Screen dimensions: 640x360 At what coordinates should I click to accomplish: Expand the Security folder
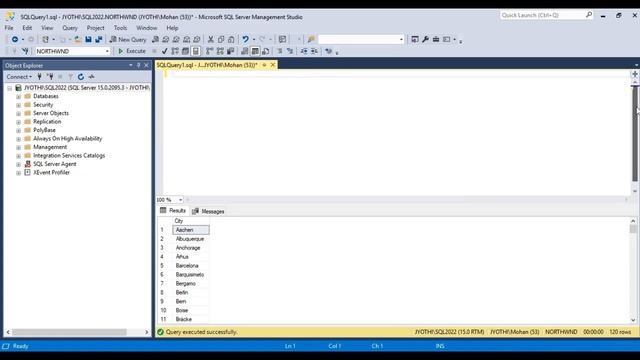(18, 105)
